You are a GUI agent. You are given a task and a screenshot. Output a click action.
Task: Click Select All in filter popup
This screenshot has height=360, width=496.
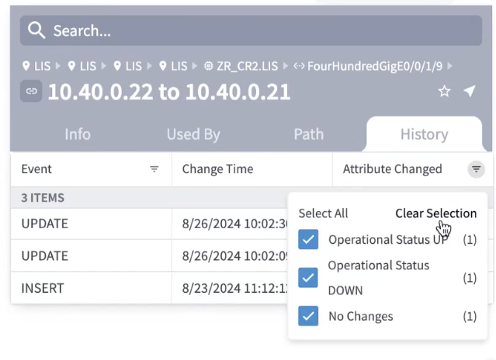tap(323, 213)
